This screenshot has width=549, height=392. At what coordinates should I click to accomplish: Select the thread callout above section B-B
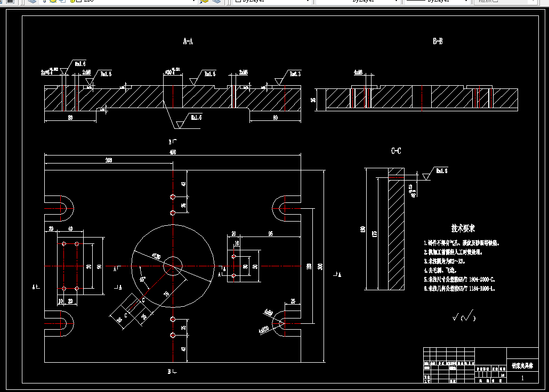358,73
